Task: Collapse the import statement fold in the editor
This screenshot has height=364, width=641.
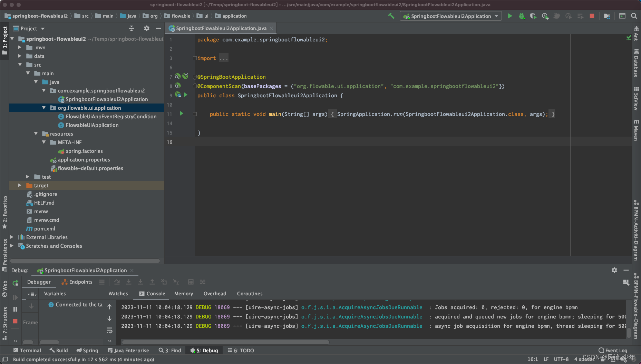Action: 194,58
